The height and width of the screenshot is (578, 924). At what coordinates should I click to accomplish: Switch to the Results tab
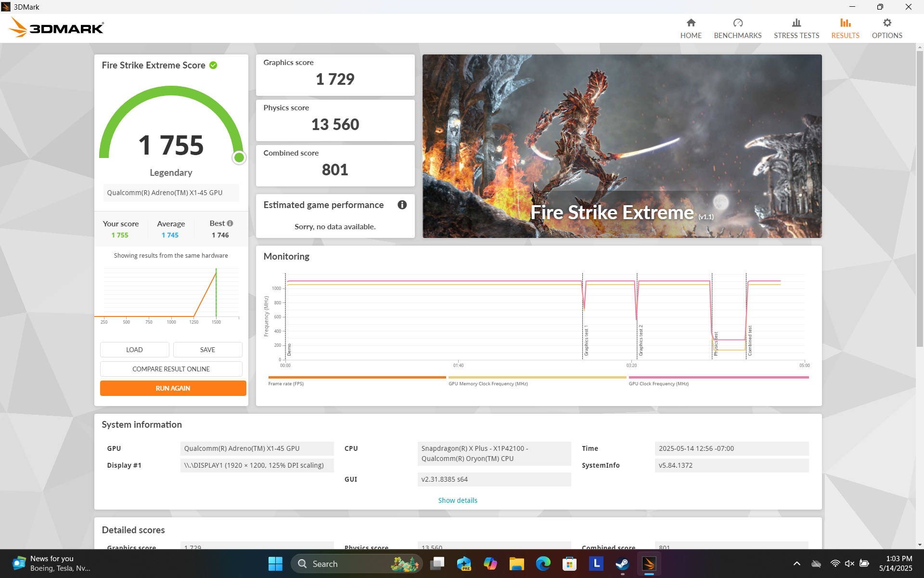click(845, 28)
